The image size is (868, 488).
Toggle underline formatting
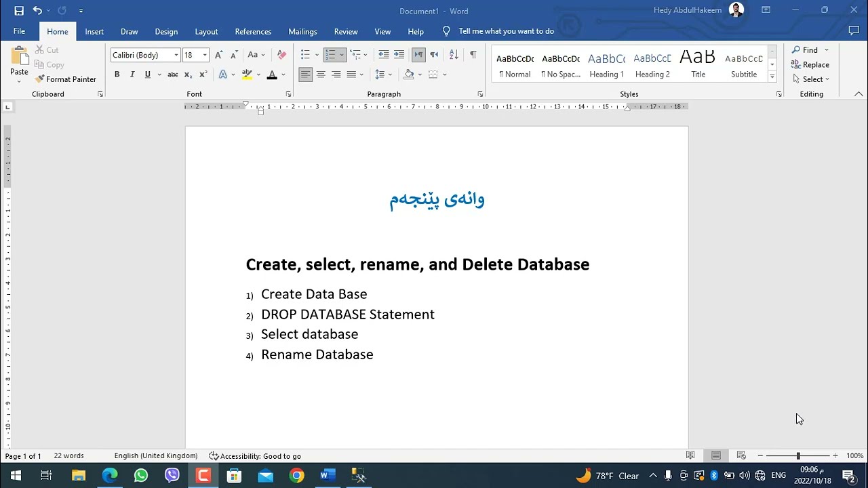pyautogui.click(x=147, y=75)
